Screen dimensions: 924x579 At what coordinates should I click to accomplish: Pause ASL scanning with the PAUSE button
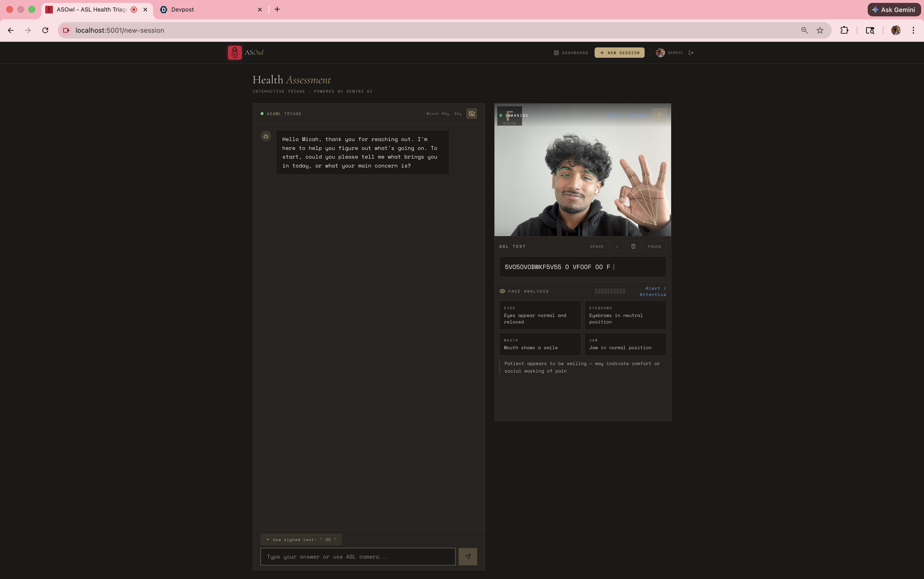coord(654,247)
